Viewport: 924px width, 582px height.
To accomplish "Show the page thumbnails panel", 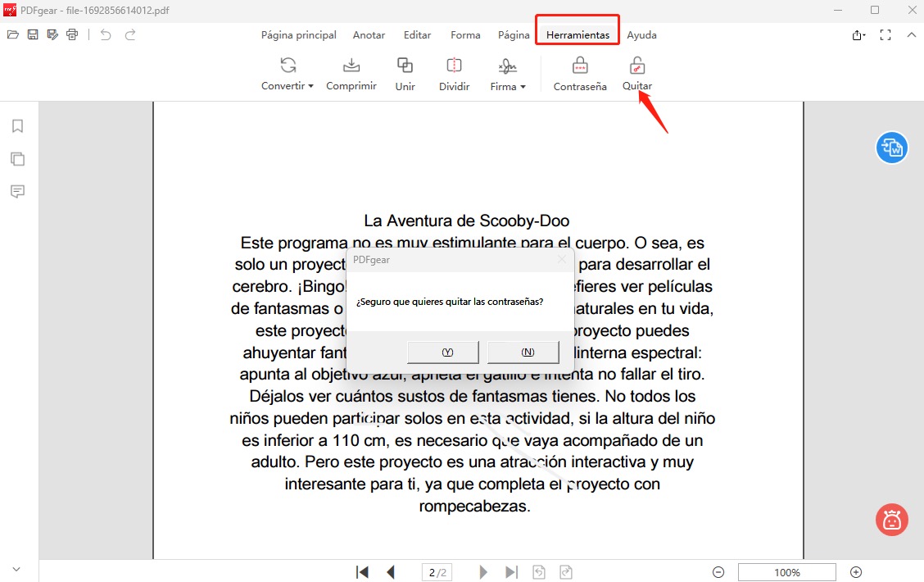I will 18,159.
